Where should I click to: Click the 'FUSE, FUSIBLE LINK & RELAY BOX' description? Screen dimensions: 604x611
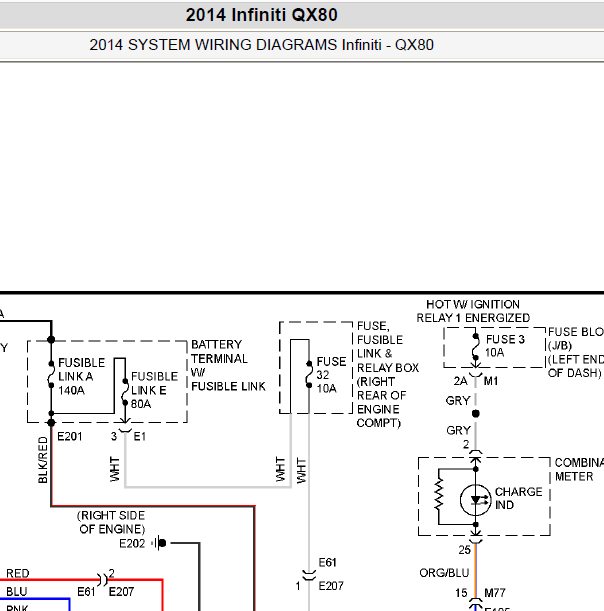click(388, 374)
